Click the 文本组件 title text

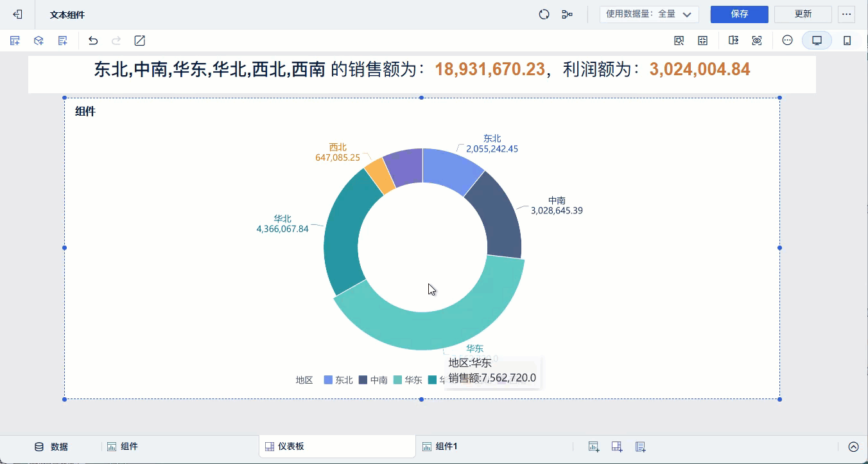67,14
